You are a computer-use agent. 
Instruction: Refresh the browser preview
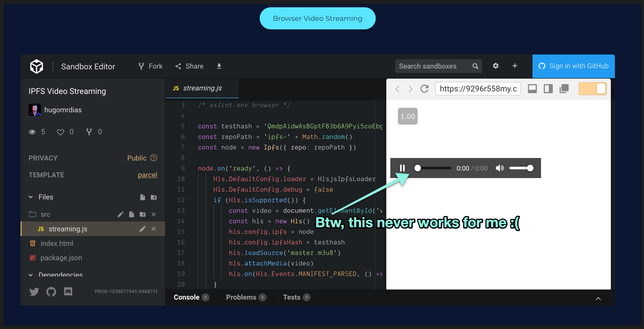[425, 89]
